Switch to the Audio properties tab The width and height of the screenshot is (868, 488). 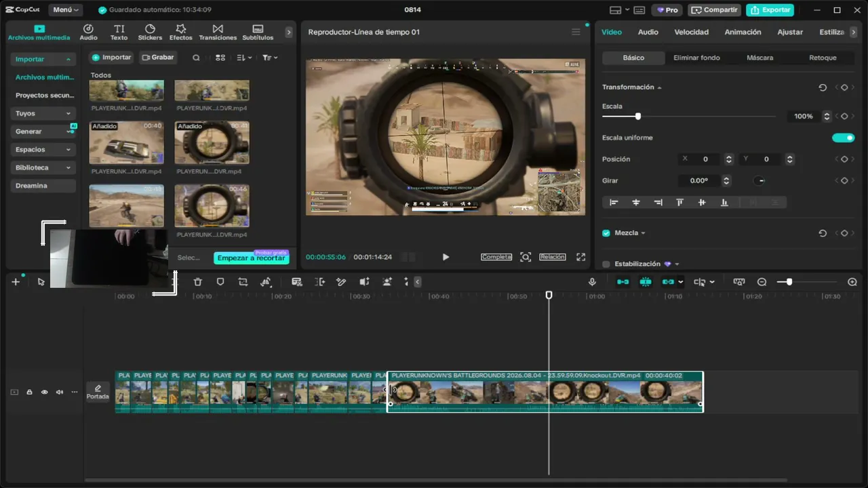[648, 32]
